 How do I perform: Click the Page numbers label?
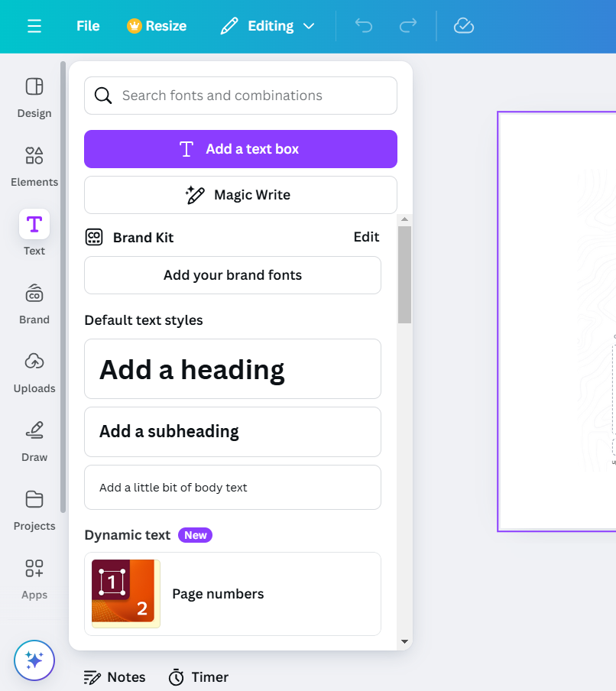pos(218,594)
